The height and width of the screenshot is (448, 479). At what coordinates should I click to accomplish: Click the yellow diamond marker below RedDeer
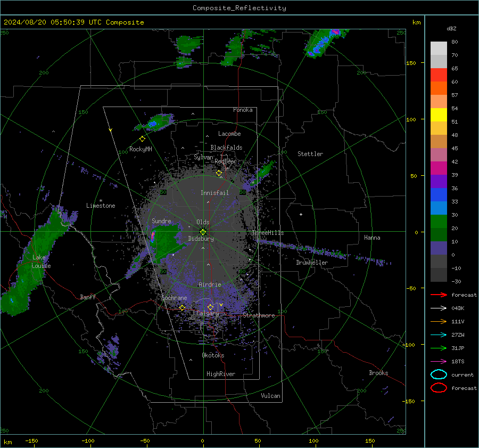tap(219, 173)
